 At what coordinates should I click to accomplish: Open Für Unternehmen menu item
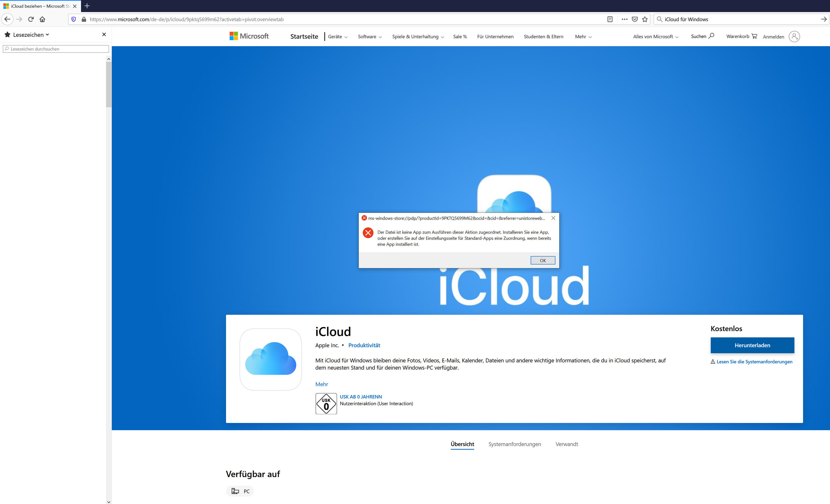[x=495, y=37]
